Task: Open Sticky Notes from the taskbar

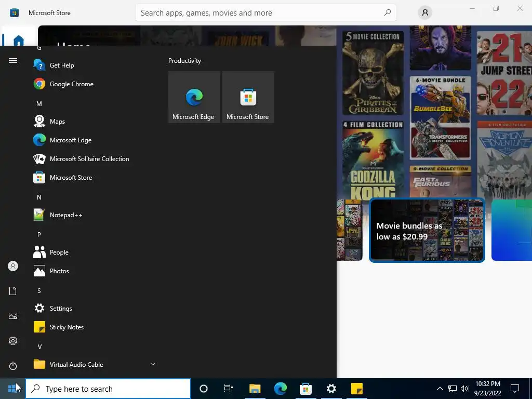Action: (356, 389)
